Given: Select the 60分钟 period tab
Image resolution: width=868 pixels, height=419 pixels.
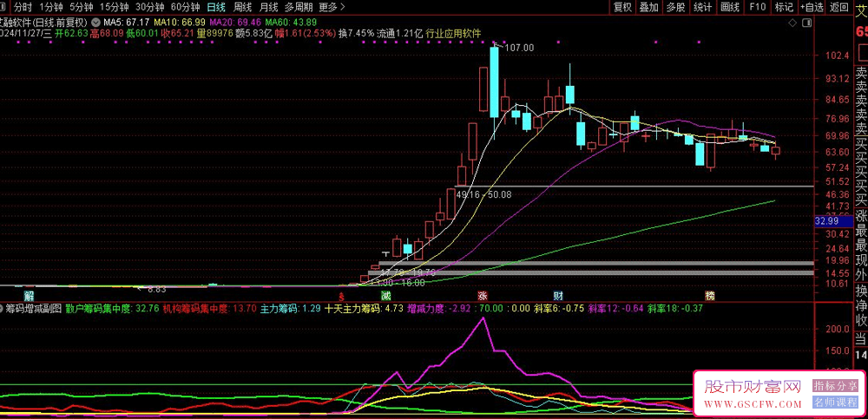Looking at the screenshot, I should [x=186, y=7].
